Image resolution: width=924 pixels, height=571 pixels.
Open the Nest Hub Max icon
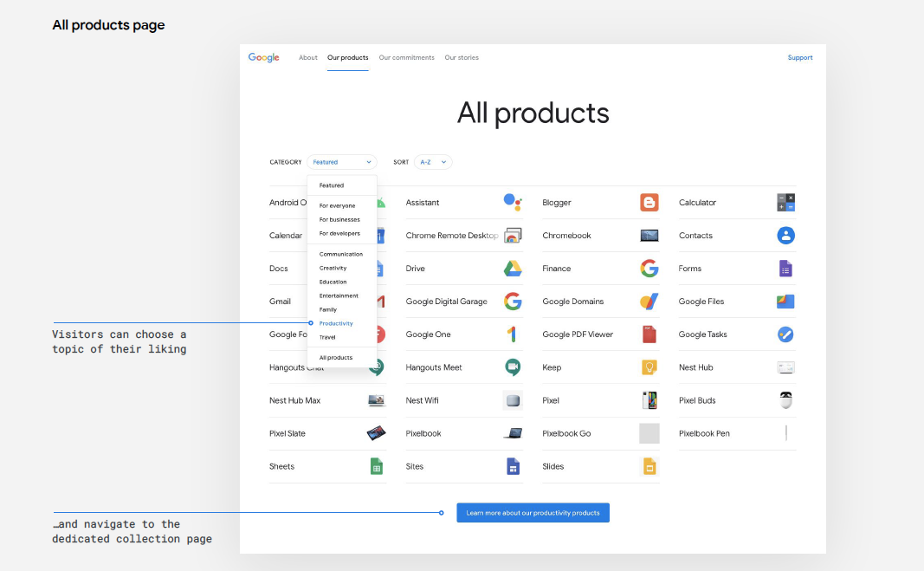[377, 400]
